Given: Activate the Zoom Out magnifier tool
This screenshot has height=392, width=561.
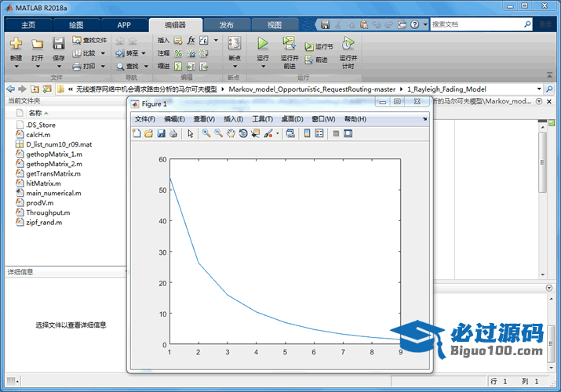Looking at the screenshot, I should (x=218, y=133).
